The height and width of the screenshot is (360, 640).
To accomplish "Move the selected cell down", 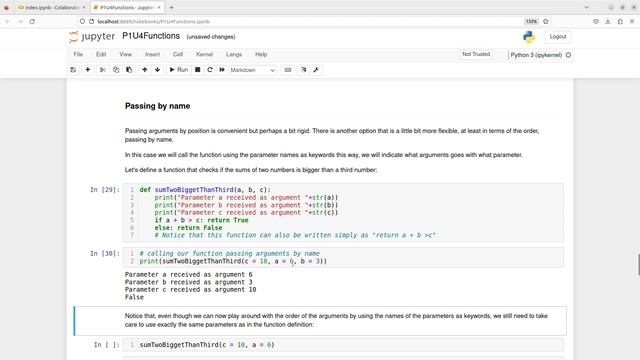I will coord(158,70).
